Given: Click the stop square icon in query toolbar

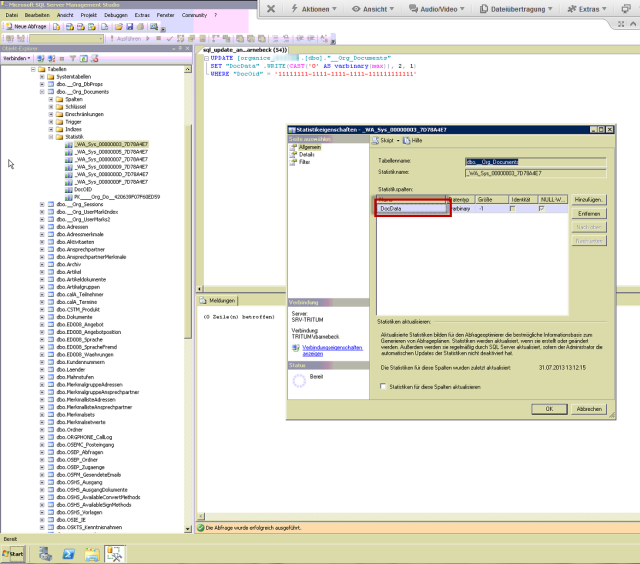Looking at the screenshot, I should (159, 39).
